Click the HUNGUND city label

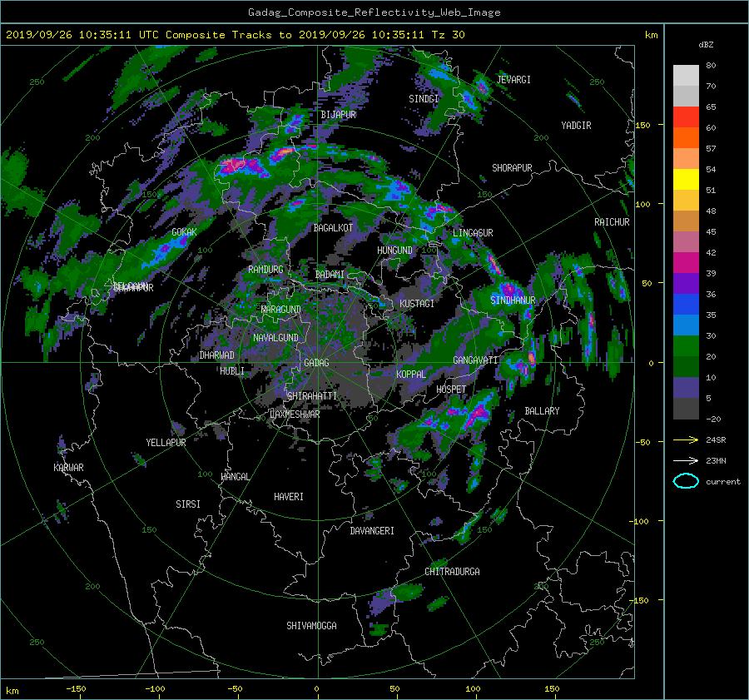click(x=394, y=251)
